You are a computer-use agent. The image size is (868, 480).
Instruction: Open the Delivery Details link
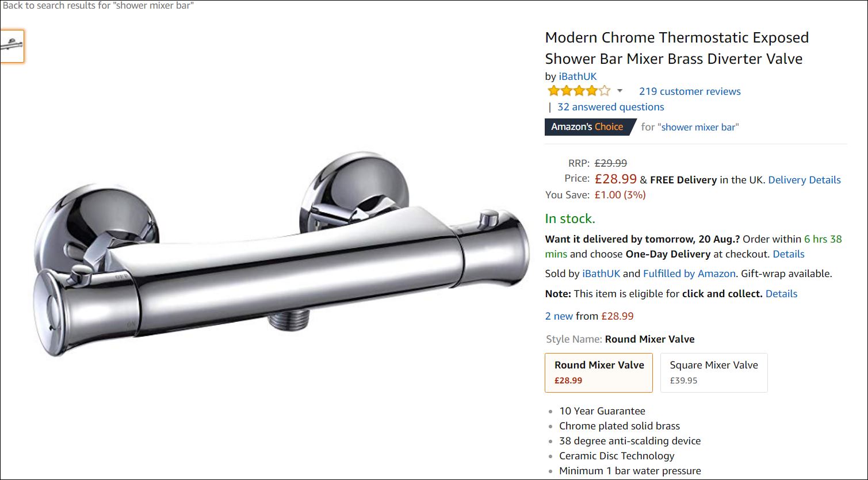click(804, 180)
